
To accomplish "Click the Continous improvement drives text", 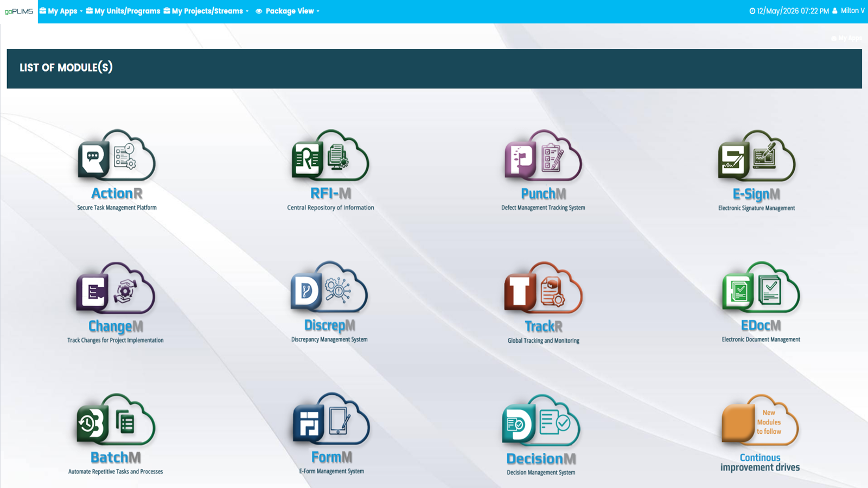I will click(x=760, y=463).
